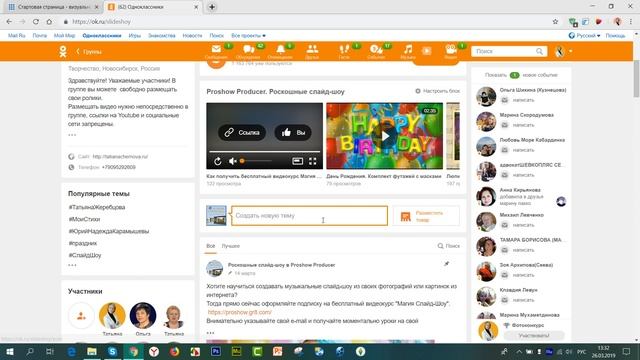Image resolution: width=640 pixels, height=360 pixels.
Task: Open Music (Музыка) note icon
Action: 408,50
